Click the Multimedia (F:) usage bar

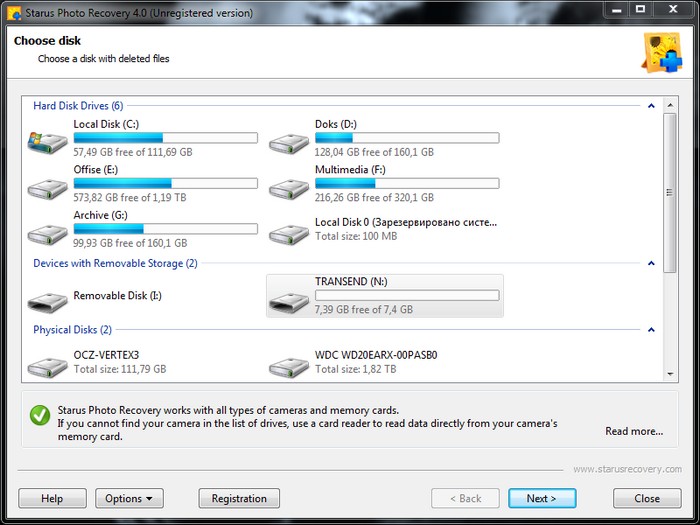tap(407, 183)
